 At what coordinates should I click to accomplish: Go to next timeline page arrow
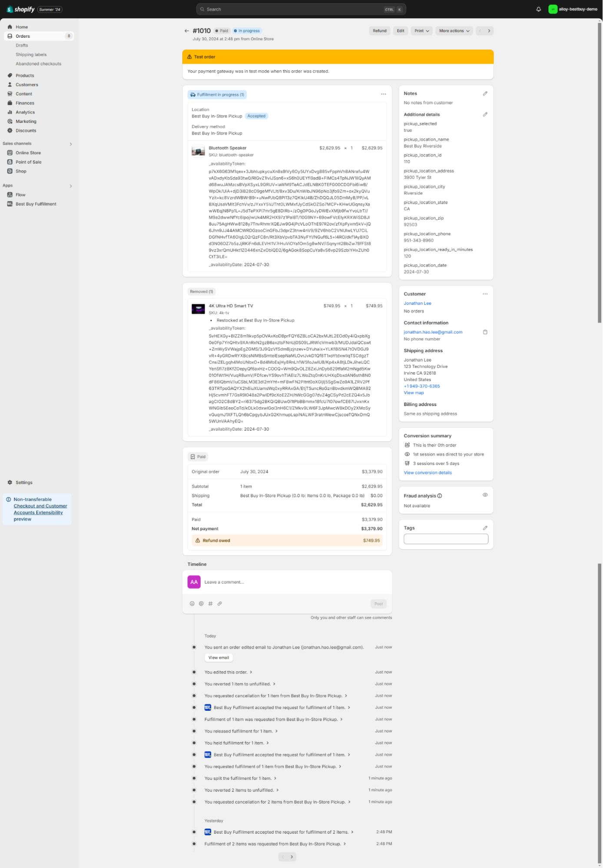[x=292, y=857]
